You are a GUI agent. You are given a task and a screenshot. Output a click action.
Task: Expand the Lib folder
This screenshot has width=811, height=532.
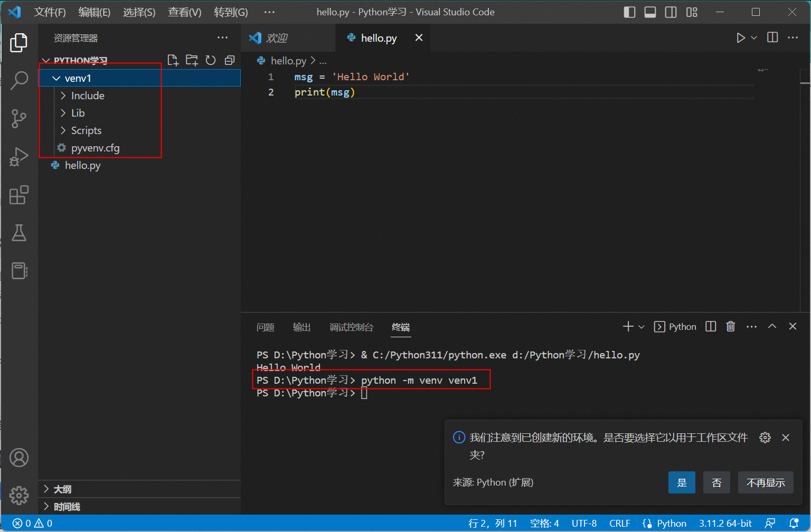pos(63,113)
